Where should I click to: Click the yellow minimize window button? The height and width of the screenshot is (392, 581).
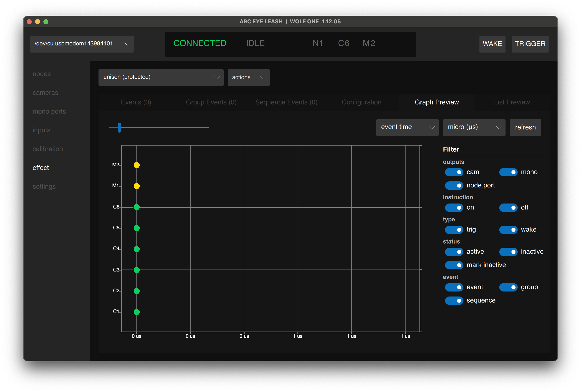38,22
